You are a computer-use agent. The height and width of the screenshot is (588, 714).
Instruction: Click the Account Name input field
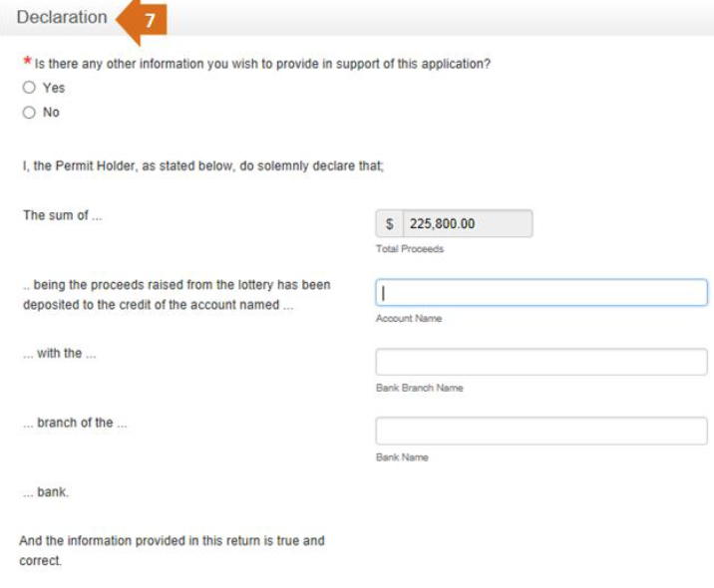coord(541,293)
